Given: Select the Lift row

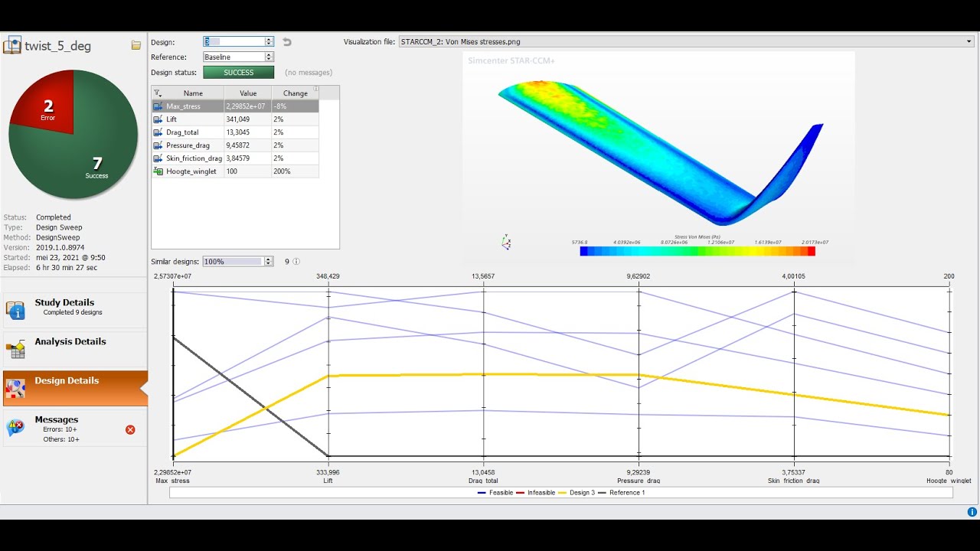Looking at the screenshot, I should [235, 119].
